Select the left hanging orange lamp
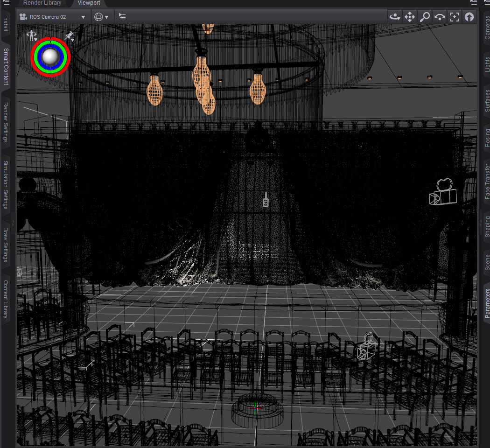The height and width of the screenshot is (448, 490). [x=154, y=90]
